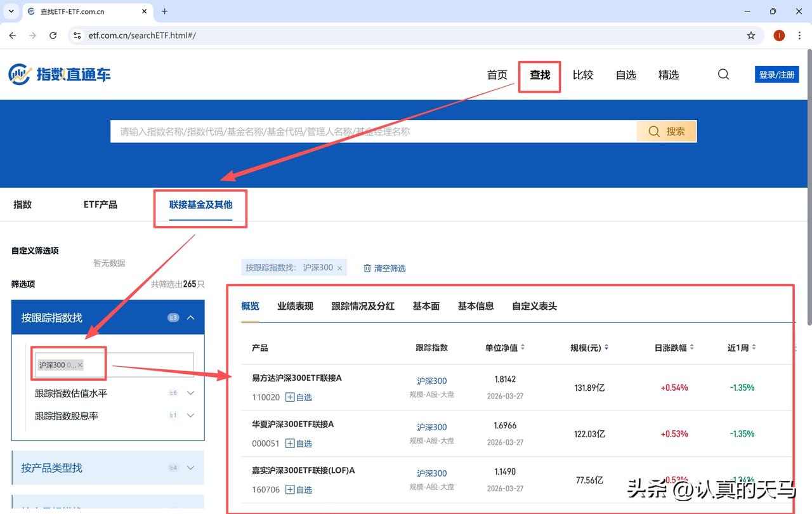The height and width of the screenshot is (514, 812).
Task: Click the 产品 column header
Action: (x=259, y=348)
